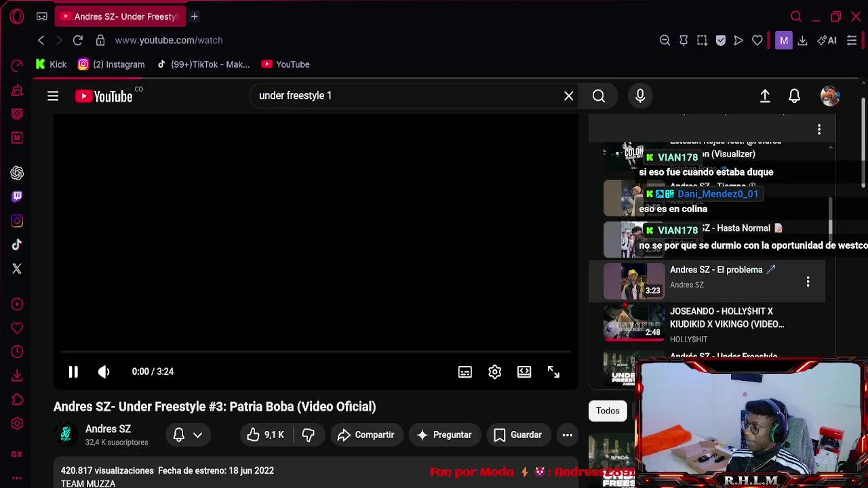Open the extension M purple icon
The image size is (868, 488).
[784, 41]
